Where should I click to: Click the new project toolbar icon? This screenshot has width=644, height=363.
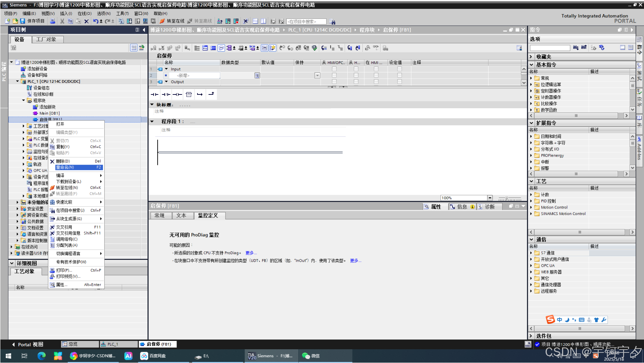(x=8, y=21)
